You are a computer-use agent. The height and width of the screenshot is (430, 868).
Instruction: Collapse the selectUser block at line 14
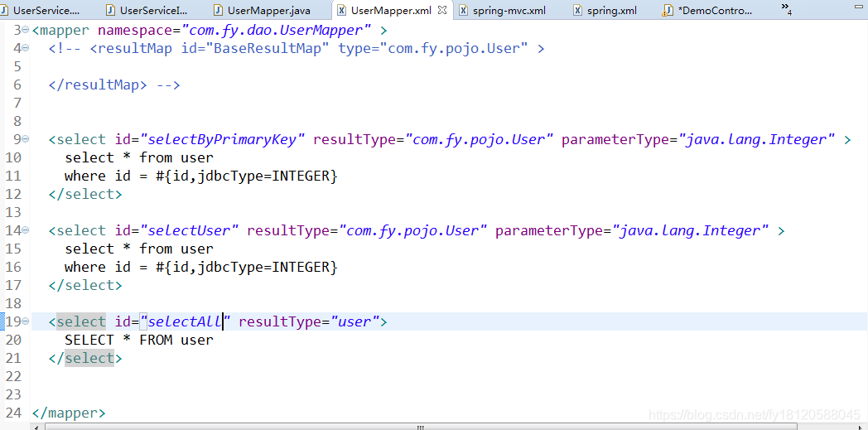click(26, 230)
